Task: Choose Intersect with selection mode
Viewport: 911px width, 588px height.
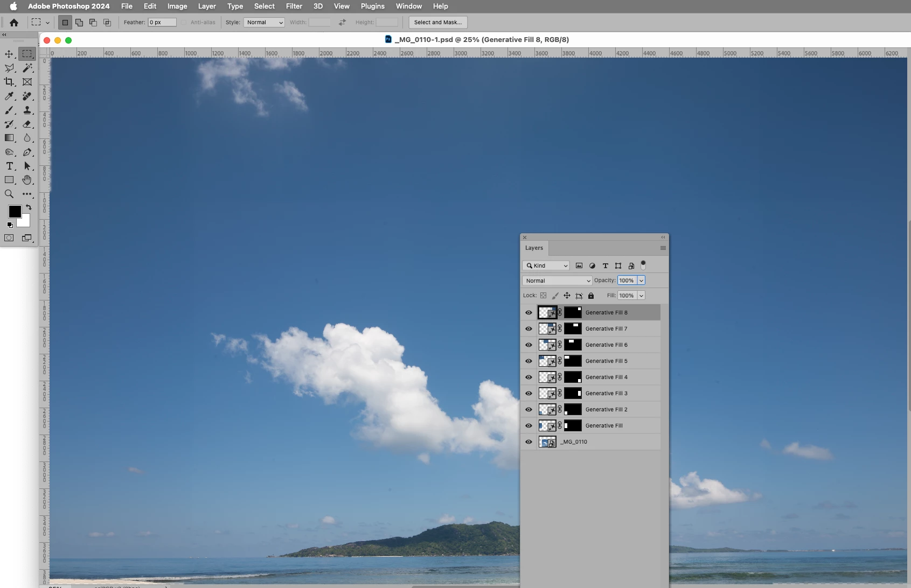Action: [107, 22]
